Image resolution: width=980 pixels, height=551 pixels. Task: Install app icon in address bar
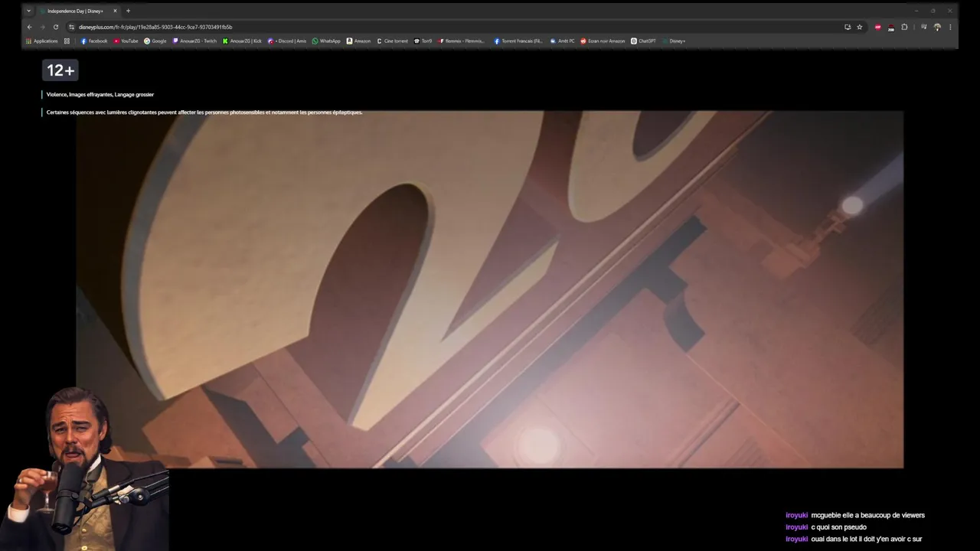tap(848, 27)
